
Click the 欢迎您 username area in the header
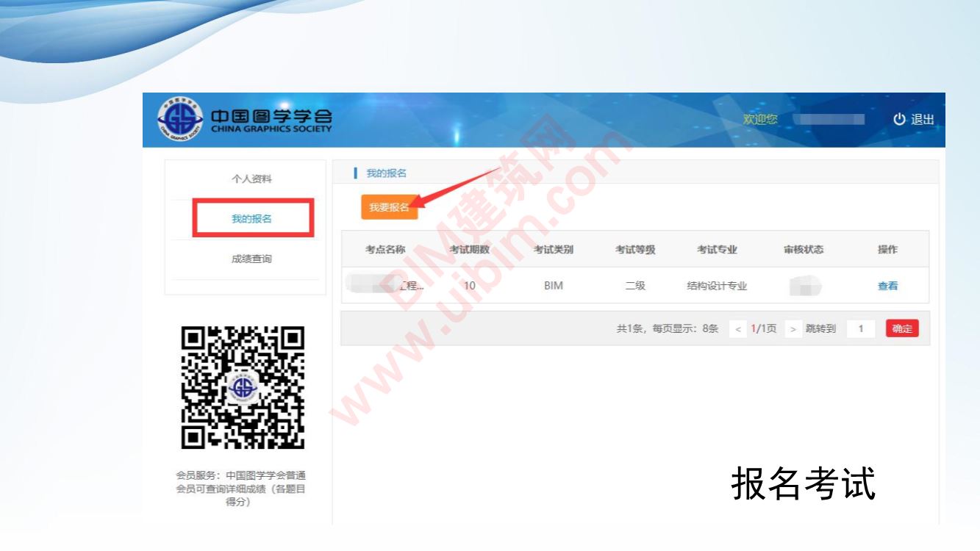coord(827,120)
